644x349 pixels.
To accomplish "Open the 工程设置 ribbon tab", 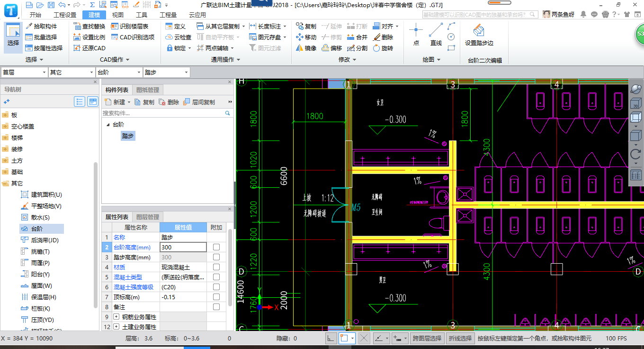I will click(x=65, y=15).
